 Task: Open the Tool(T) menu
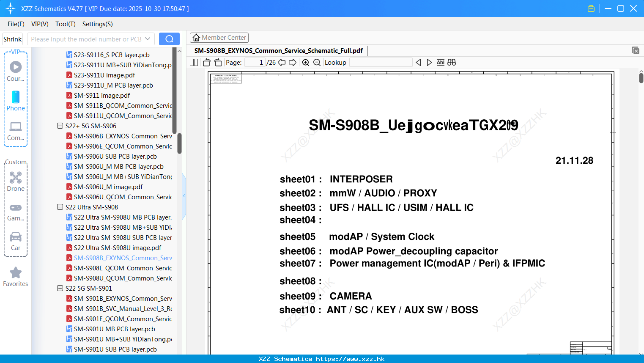(x=66, y=24)
